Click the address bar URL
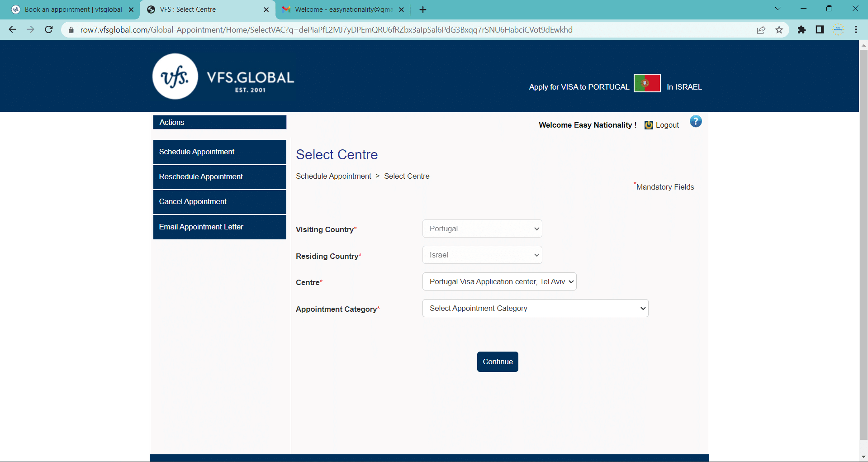This screenshot has height=462, width=868. pyautogui.click(x=326, y=30)
